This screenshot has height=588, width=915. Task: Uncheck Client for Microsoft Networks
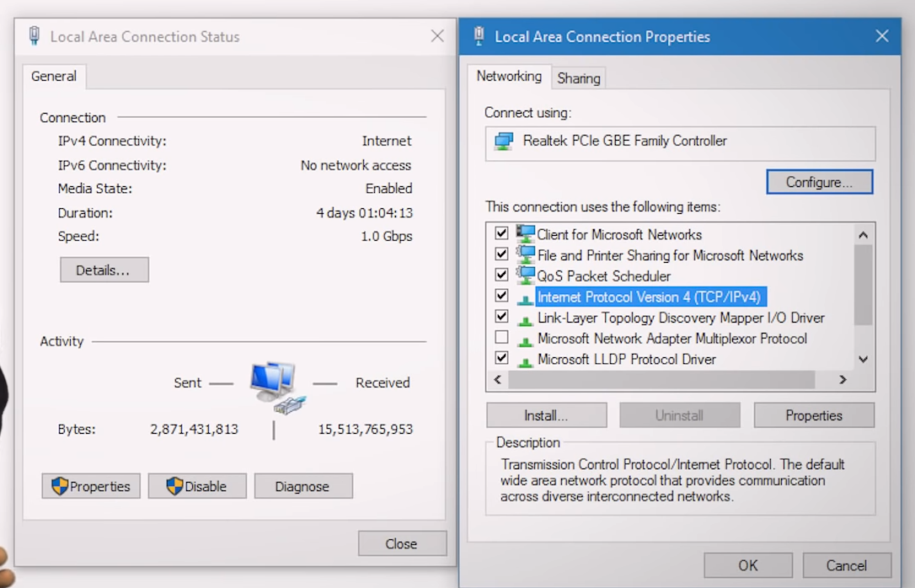[x=501, y=233]
